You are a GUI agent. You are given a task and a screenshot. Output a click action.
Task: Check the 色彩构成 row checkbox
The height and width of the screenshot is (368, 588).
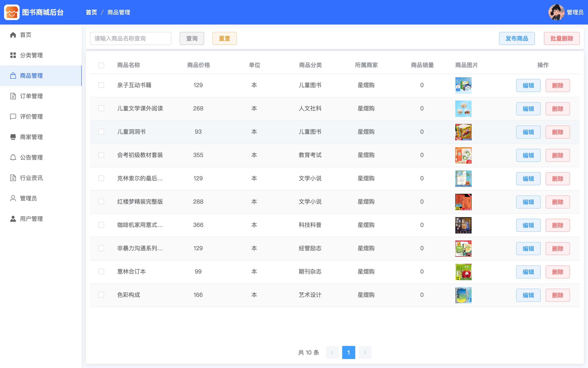101,295
